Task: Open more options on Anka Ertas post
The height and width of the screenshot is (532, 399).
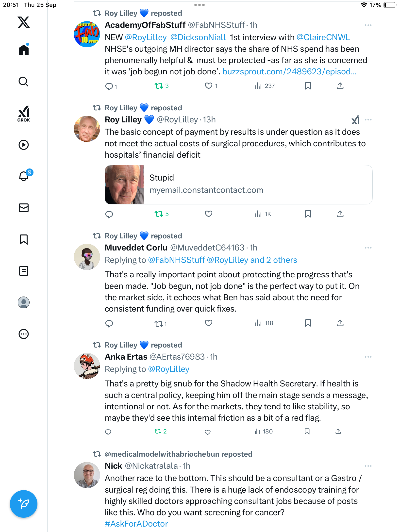Action: coord(368,357)
